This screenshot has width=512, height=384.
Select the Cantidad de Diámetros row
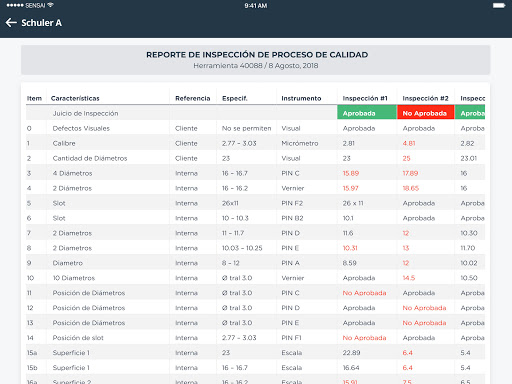coord(255,158)
